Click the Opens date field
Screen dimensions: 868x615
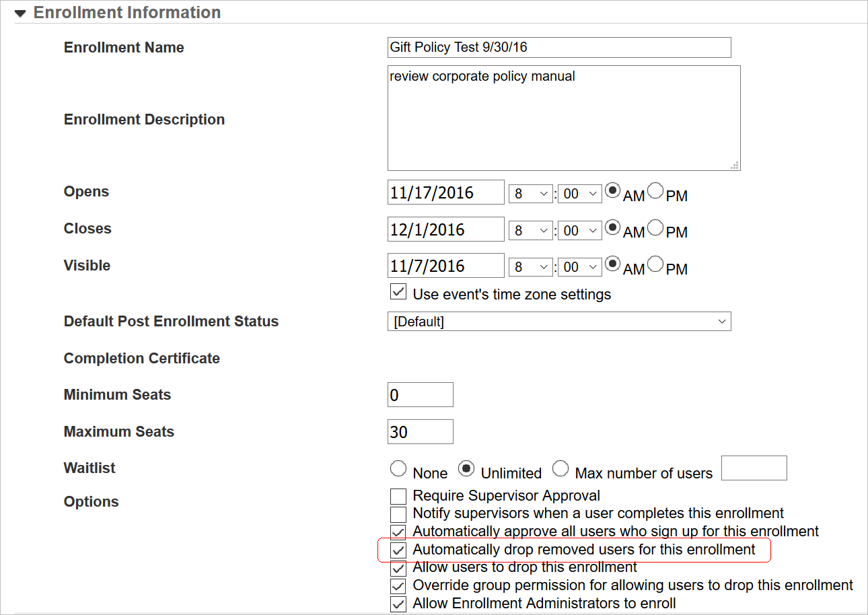pyautogui.click(x=446, y=192)
